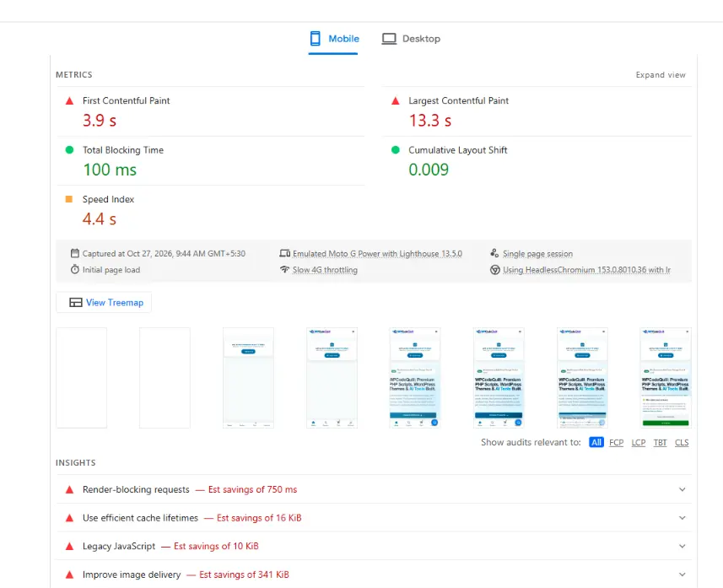Click the First Contentful Paint label
The width and height of the screenshot is (723, 588).
[126, 100]
